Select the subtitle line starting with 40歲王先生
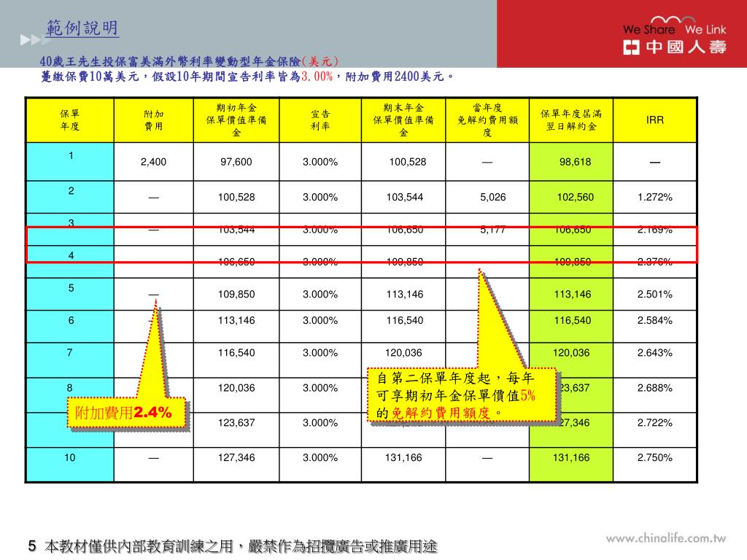The height and width of the screenshot is (560, 747). click(x=189, y=61)
